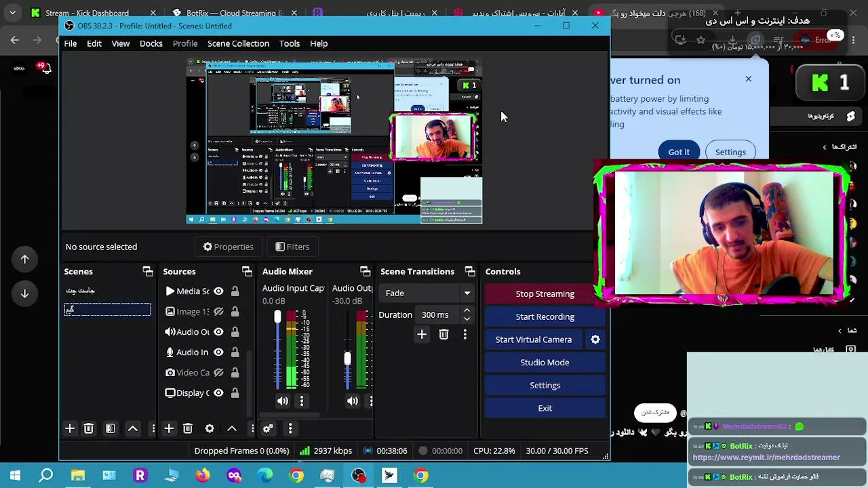Open Audio Mixer panel menu dots
This screenshot has height=488, width=868.
tap(290, 428)
